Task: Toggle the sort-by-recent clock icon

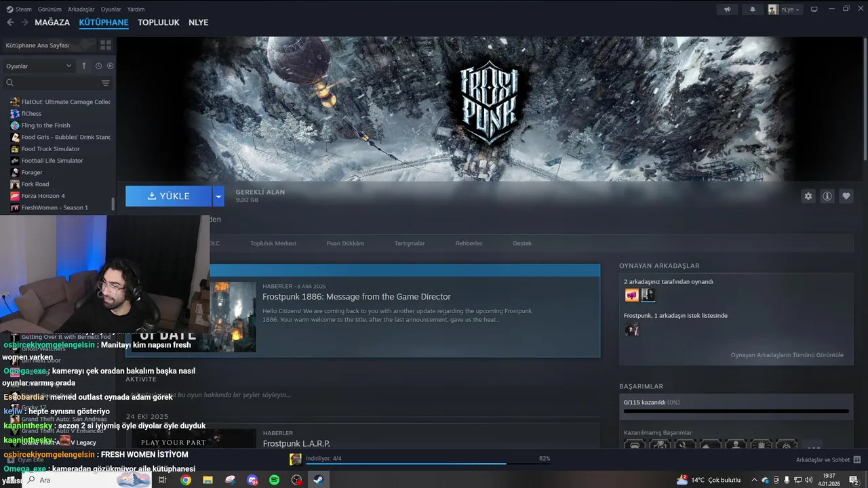Action: (x=98, y=66)
